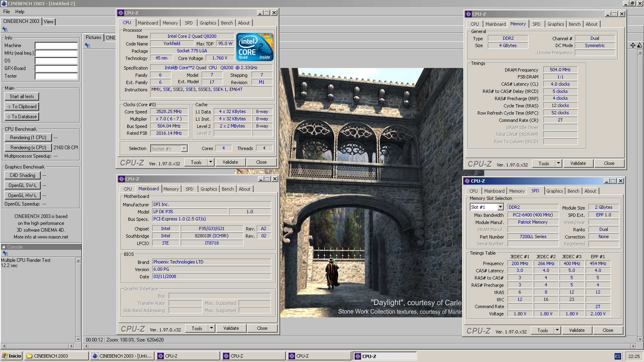Click Multiplier value x 7.0 ( 6 - 7 )
This screenshot has height=362, width=644.
(x=169, y=119)
